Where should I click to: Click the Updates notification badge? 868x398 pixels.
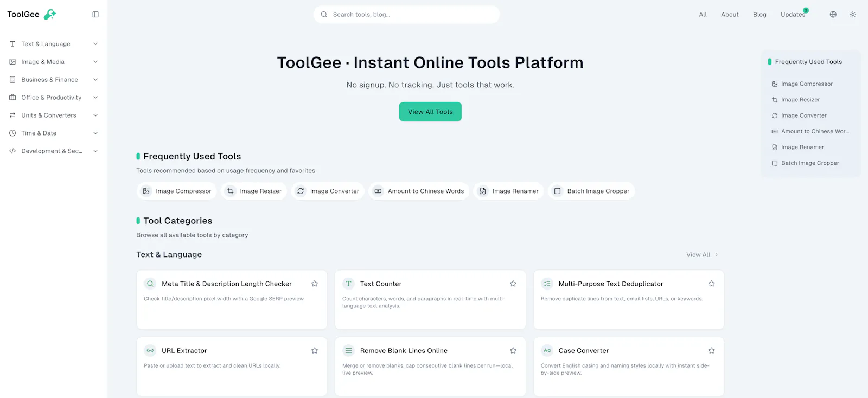pos(806,10)
